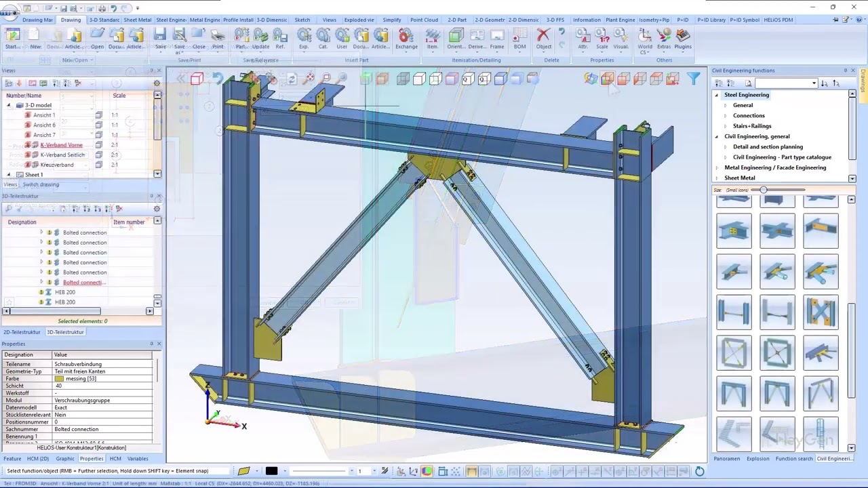Toggle the cube icon beside Ansicht 1
The image size is (868, 488).
[x=98, y=115]
